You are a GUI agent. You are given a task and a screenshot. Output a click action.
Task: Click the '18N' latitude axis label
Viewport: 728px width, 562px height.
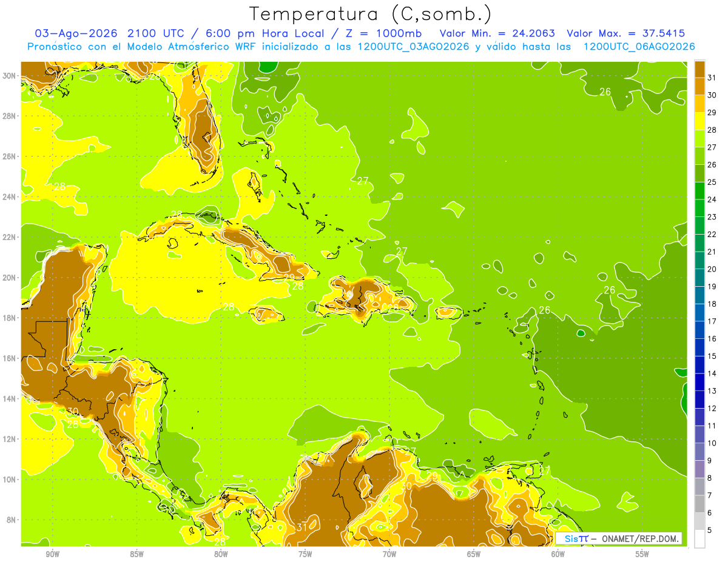pos(10,318)
